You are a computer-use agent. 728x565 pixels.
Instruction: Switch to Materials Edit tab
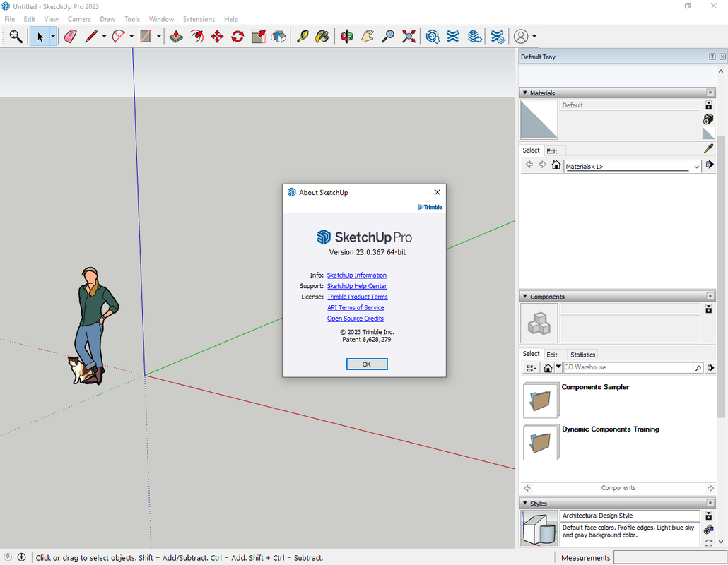pyautogui.click(x=552, y=150)
